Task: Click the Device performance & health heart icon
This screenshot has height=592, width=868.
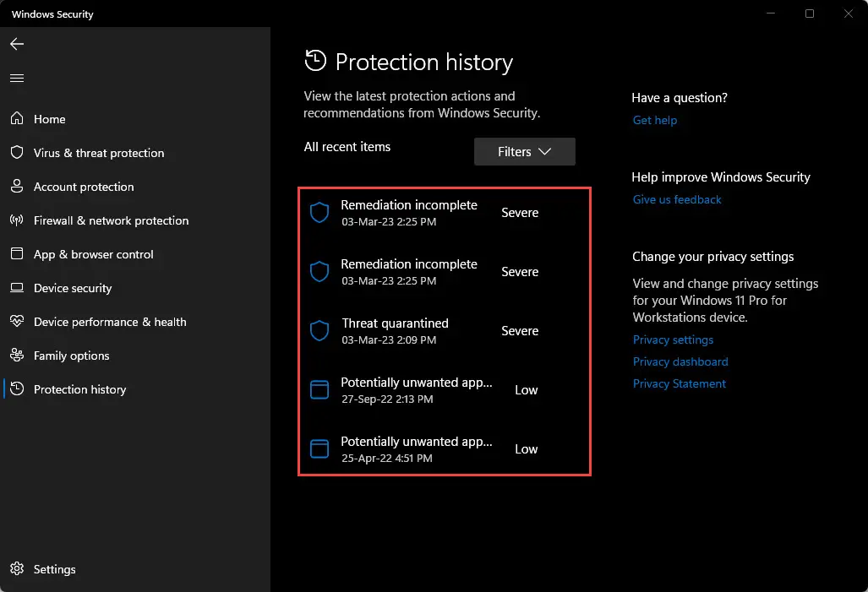Action: 16,322
